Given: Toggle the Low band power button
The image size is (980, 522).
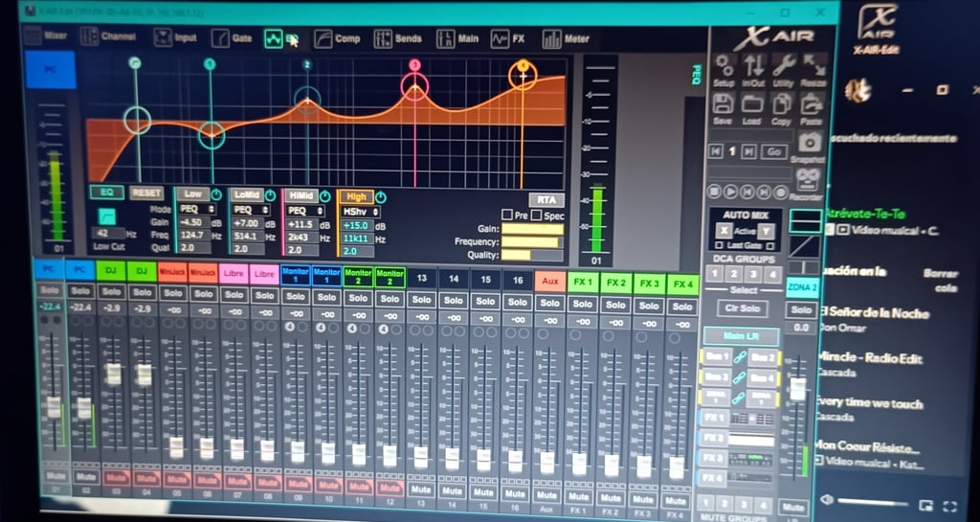Looking at the screenshot, I should [x=217, y=195].
